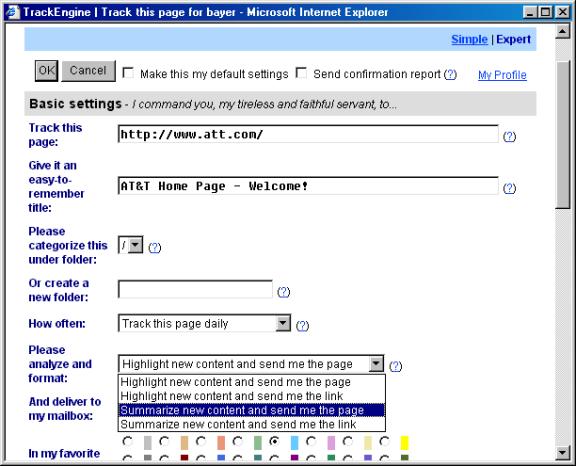Screen dimensions: 576x466
Task: Click help icon next to Track this page
Action: point(509,137)
